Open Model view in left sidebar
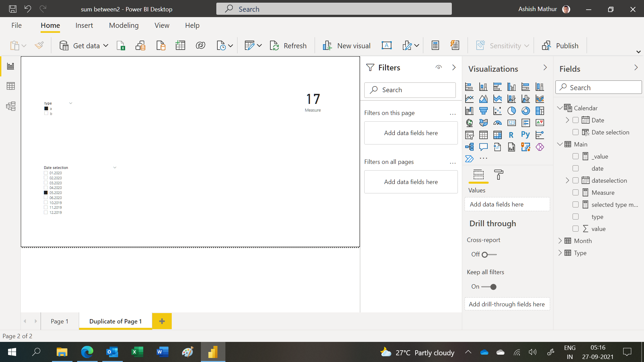Screen dimensions: 644x362 tap(11, 106)
